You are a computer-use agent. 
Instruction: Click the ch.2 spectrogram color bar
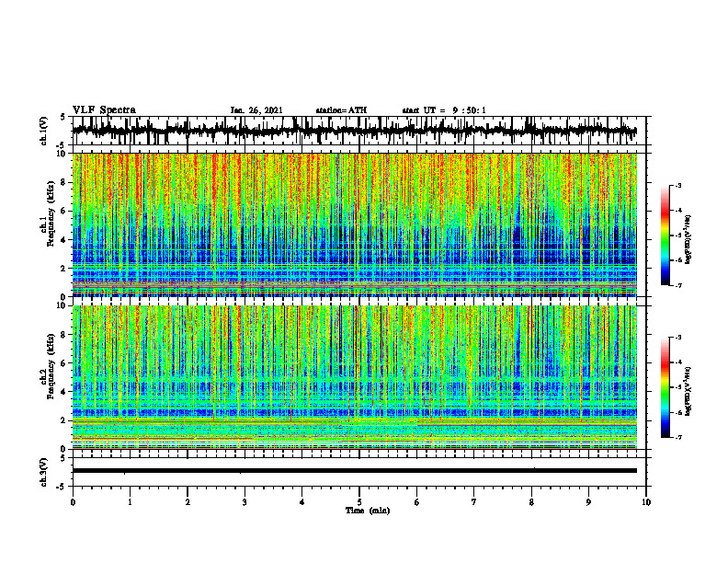665,387
